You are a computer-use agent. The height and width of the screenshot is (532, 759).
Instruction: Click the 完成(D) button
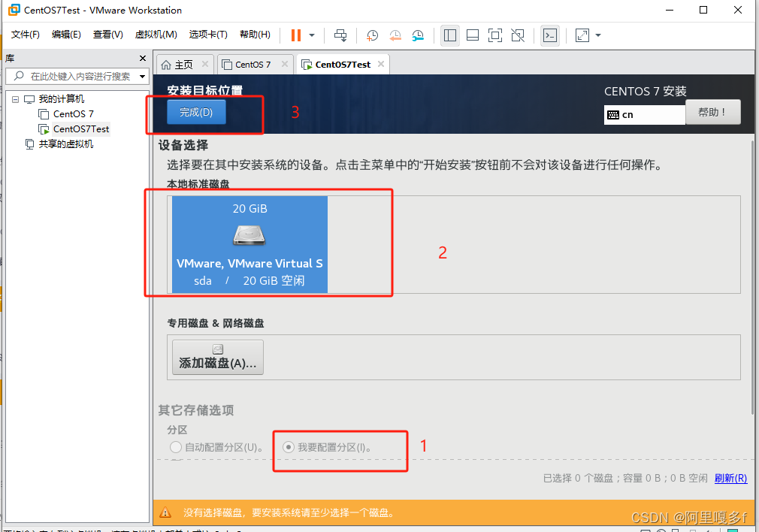click(196, 111)
